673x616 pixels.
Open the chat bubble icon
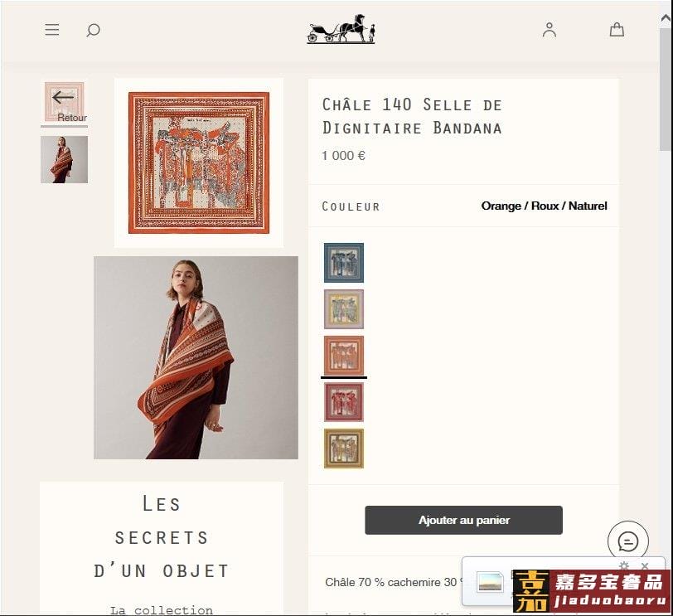coord(628,541)
